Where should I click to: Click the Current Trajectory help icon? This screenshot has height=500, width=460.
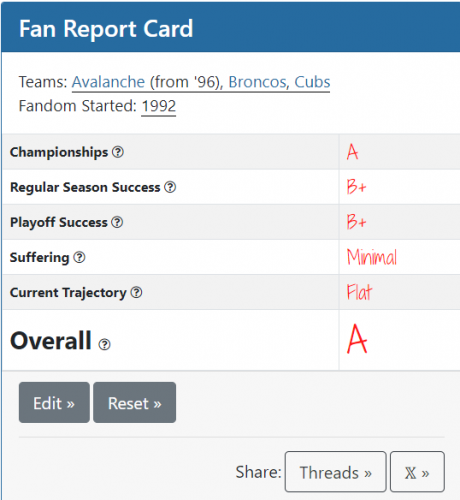pos(136,293)
